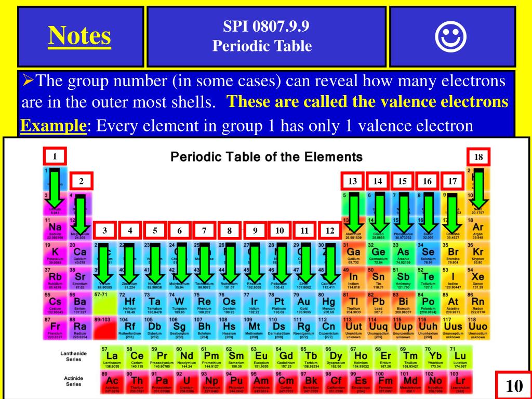532x399 pixels.
Task: Select the Calcium Ca element cell
Action: (x=80, y=254)
